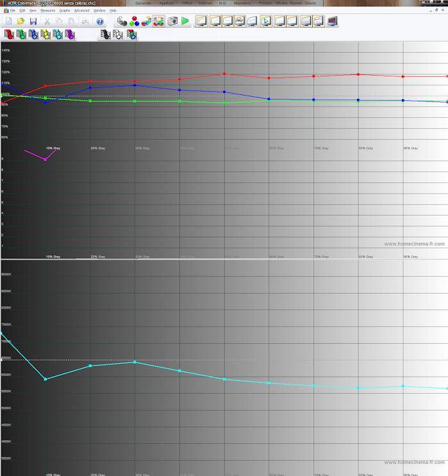Measure red saturation scale icon
The width and height of the screenshot is (448, 476).
[x=9, y=34]
